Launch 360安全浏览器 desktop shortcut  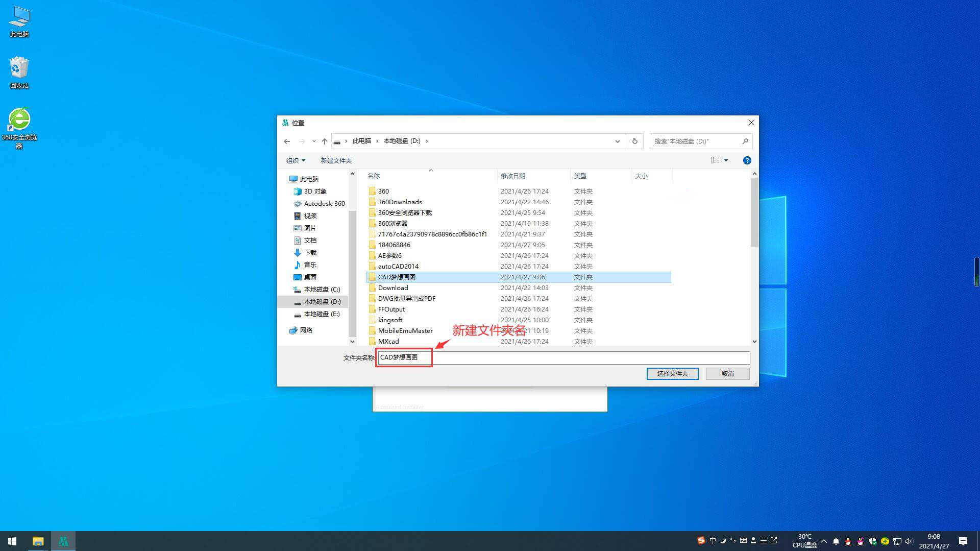19,128
